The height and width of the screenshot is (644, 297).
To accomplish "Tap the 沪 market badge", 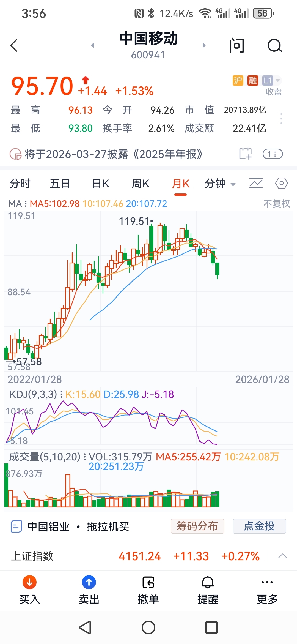I will [x=238, y=80].
